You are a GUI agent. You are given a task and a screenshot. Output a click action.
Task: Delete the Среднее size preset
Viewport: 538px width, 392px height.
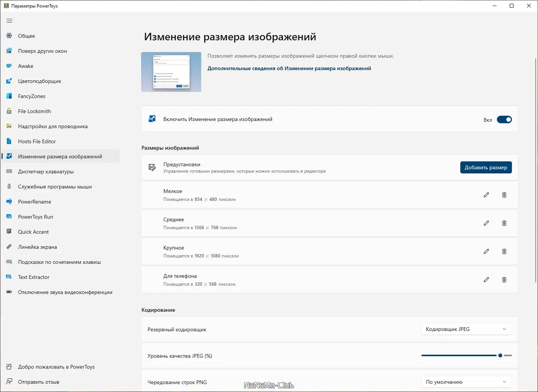504,223
